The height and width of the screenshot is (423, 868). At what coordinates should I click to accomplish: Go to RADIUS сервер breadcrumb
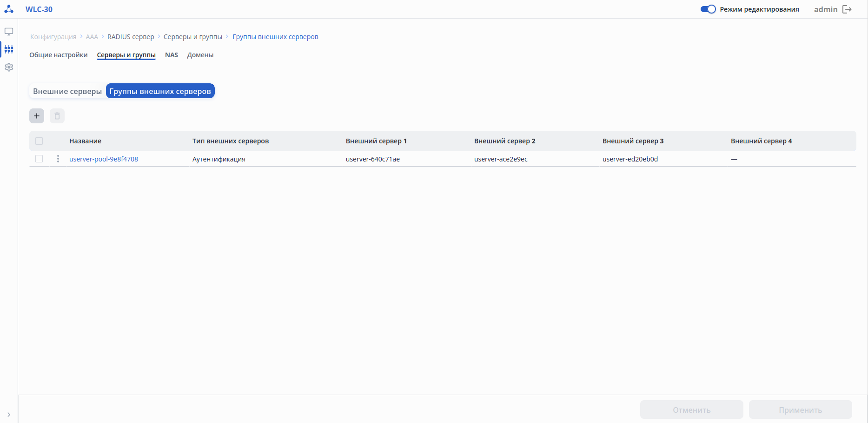(131, 37)
